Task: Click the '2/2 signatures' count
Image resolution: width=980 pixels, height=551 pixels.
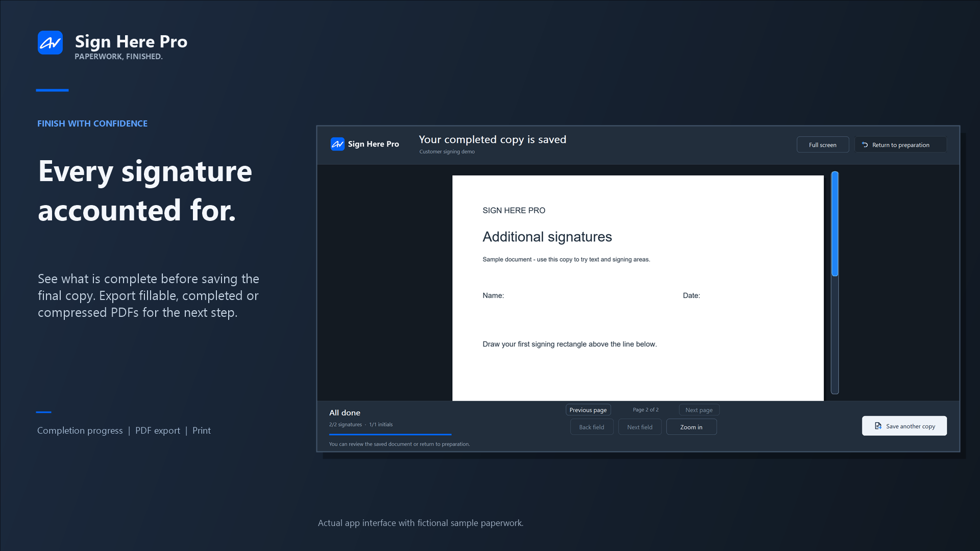Action: [346, 424]
